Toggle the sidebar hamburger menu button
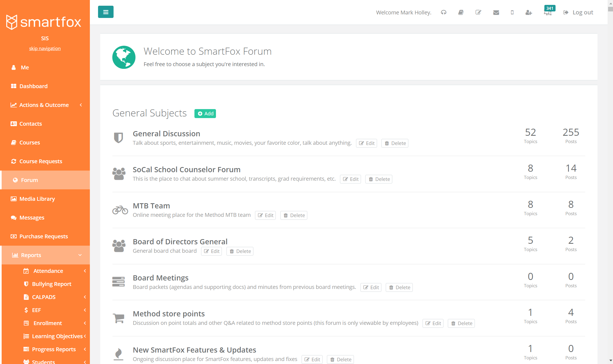The image size is (613, 364). (x=106, y=12)
